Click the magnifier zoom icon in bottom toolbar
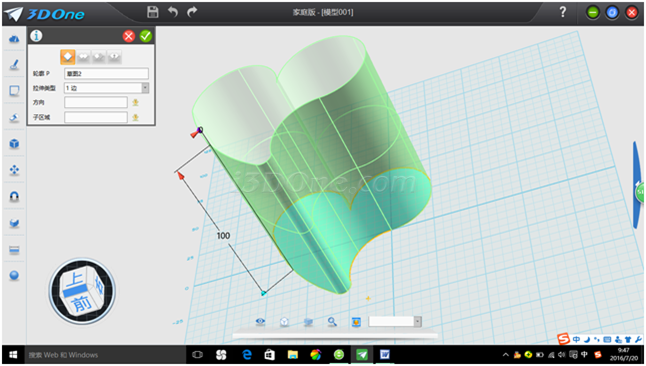Screen dimensions: 646x366 [x=332, y=321]
